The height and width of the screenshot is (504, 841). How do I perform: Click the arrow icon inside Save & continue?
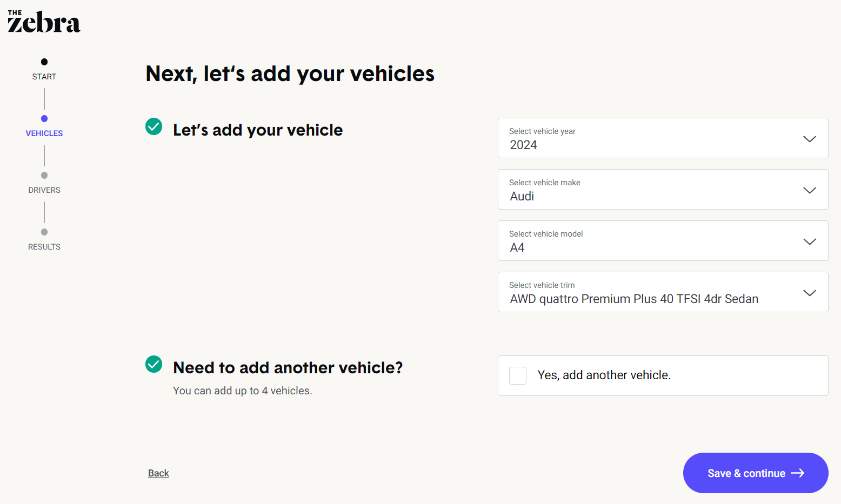click(797, 473)
